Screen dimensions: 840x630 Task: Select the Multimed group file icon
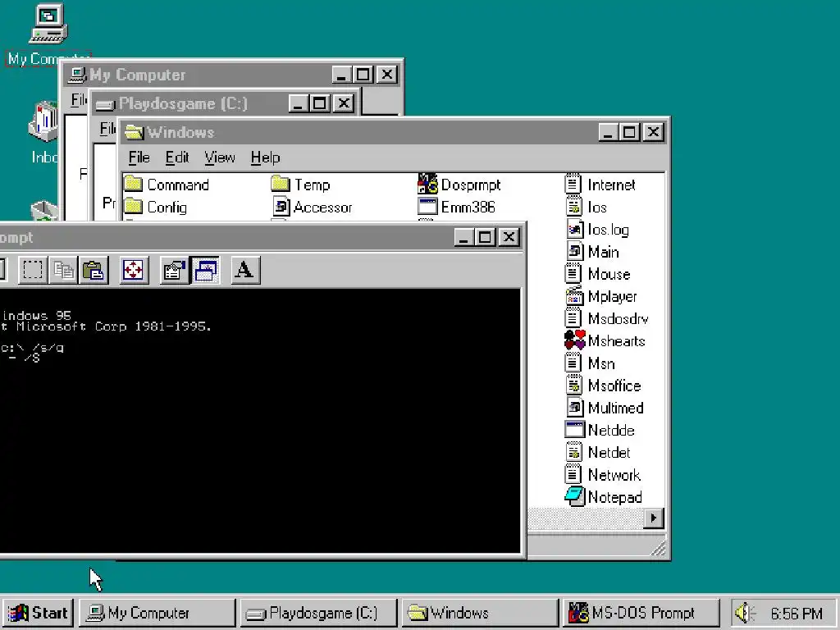pyautogui.click(x=574, y=408)
